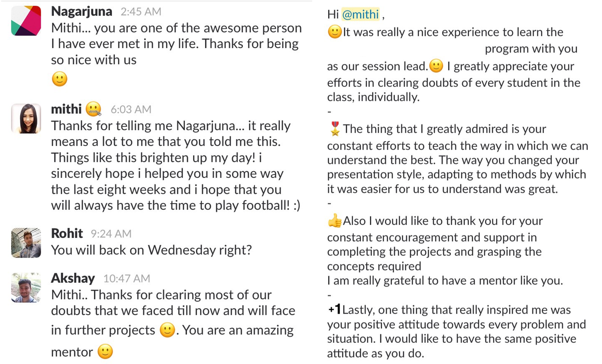
Task: Click the thumbs-up emoji before 'Also'
Action: 335,221
